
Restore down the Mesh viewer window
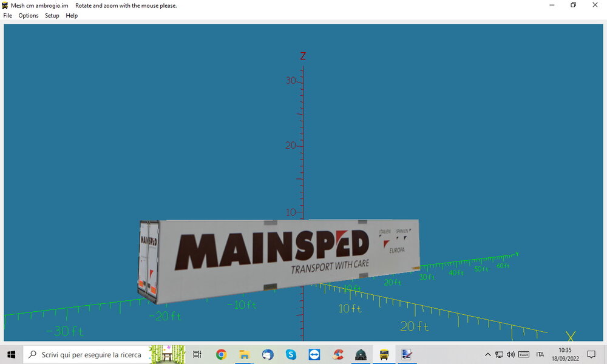(574, 5)
